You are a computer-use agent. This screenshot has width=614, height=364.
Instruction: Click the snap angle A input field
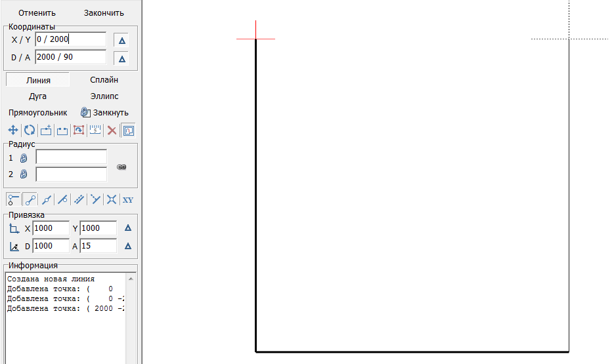[98, 246]
